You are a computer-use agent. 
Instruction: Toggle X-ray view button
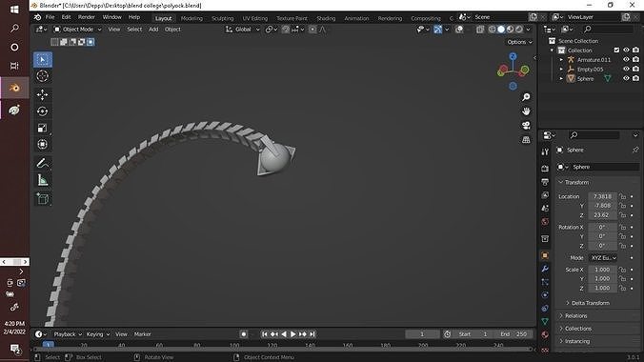480,30
